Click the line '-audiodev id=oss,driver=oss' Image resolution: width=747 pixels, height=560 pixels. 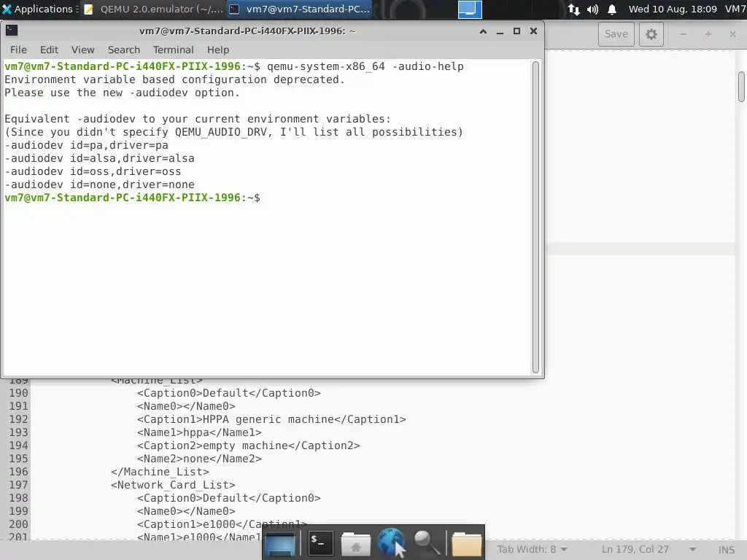click(x=93, y=171)
